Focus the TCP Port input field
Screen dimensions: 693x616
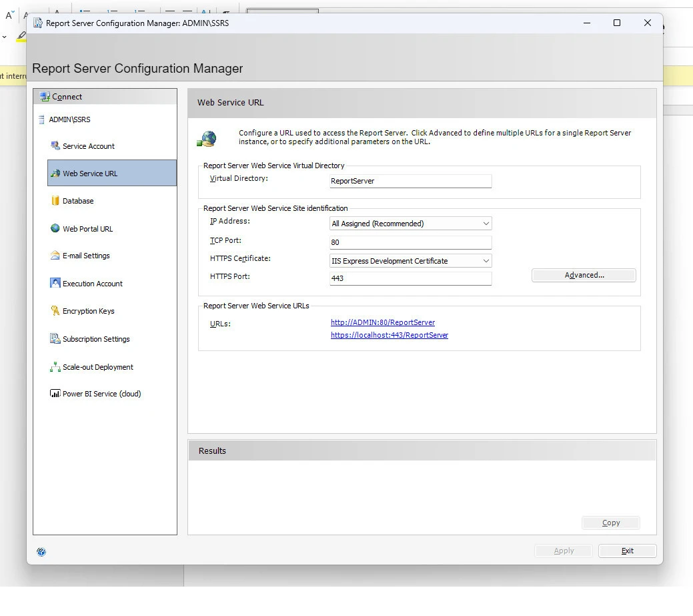[x=411, y=242]
